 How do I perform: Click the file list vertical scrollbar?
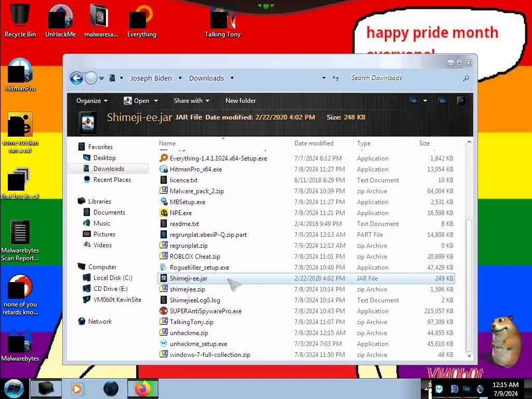pos(469,285)
